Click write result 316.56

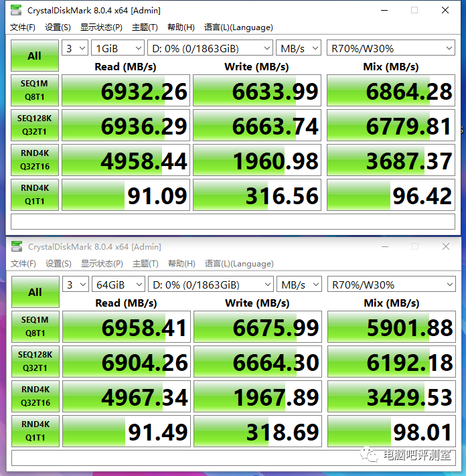point(257,195)
